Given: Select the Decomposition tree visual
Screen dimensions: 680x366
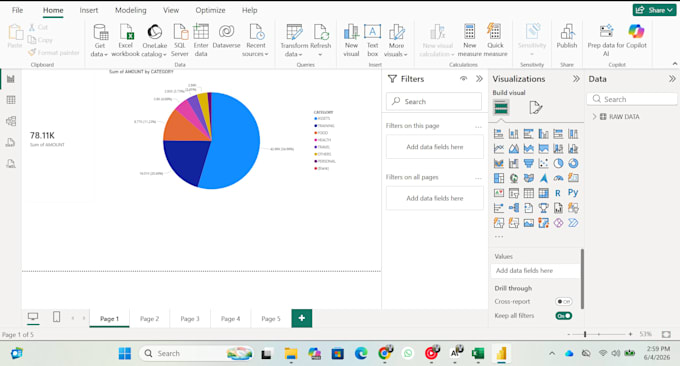Looking at the screenshot, I should click(x=514, y=208).
